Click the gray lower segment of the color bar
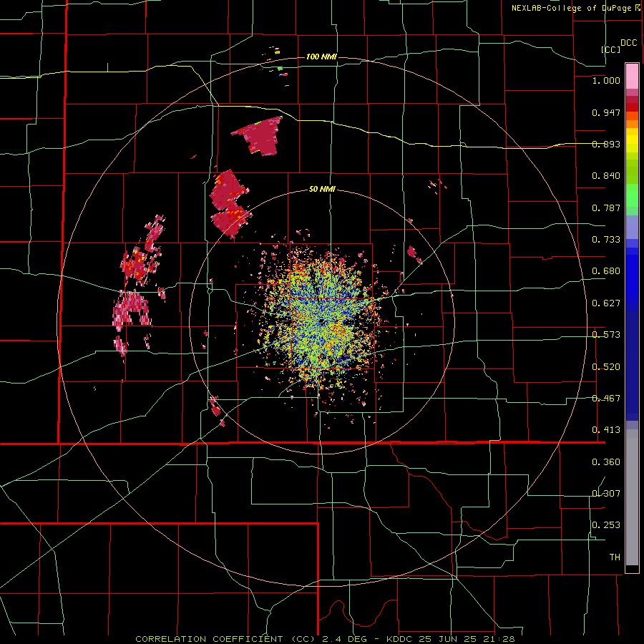Screen dimensions: 644x644 632,497
